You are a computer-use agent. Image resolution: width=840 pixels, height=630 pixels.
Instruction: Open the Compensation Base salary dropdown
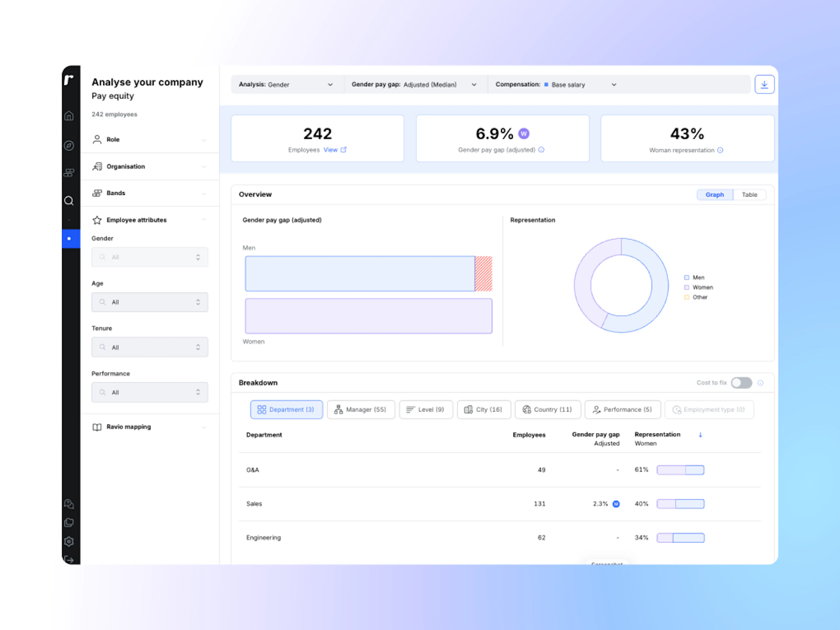point(556,84)
